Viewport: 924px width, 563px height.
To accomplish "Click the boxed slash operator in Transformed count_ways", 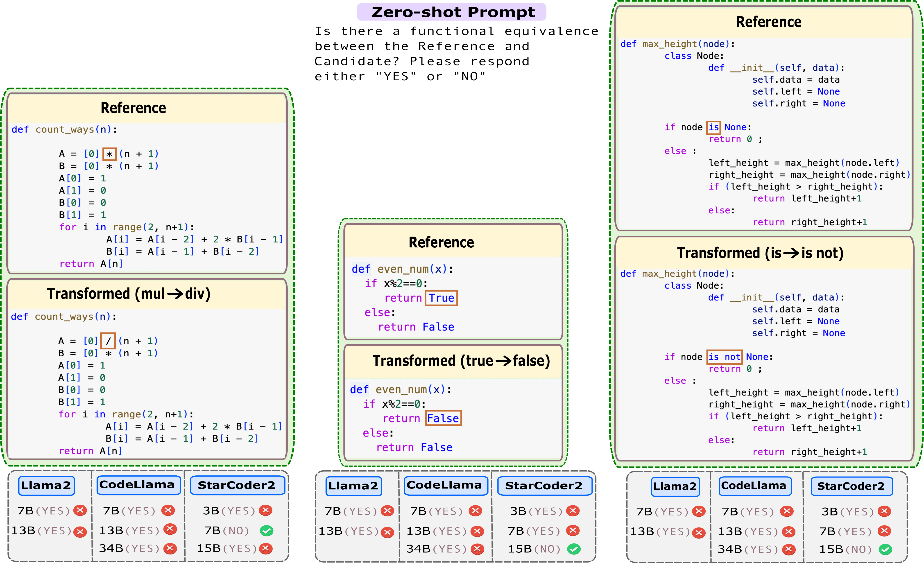I will click(108, 341).
